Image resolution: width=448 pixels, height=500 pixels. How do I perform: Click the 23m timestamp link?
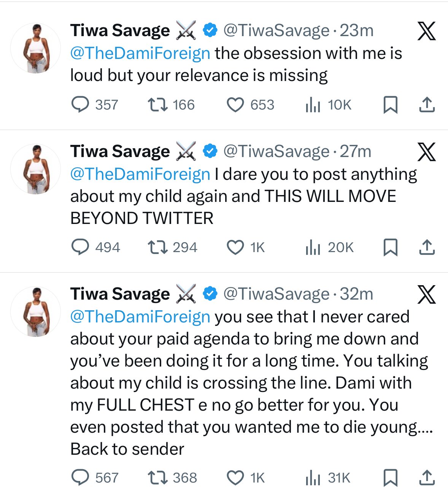pos(355,30)
